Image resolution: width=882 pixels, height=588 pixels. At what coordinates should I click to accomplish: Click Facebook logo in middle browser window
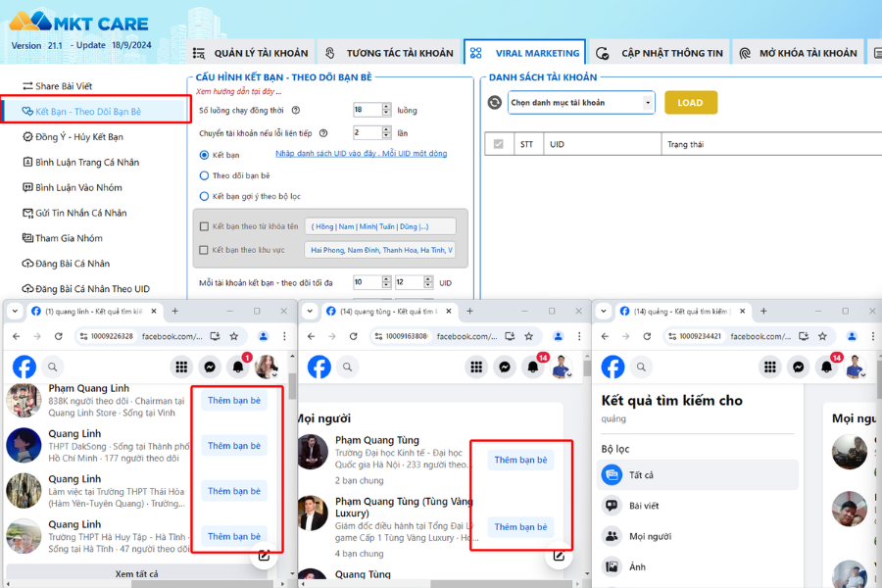[x=319, y=367]
